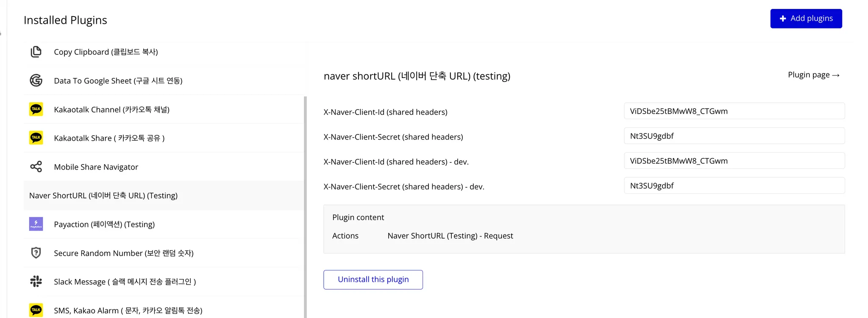Click the naver shortURL (testing) title
Viewport: 868px width, 318px height.
(417, 76)
